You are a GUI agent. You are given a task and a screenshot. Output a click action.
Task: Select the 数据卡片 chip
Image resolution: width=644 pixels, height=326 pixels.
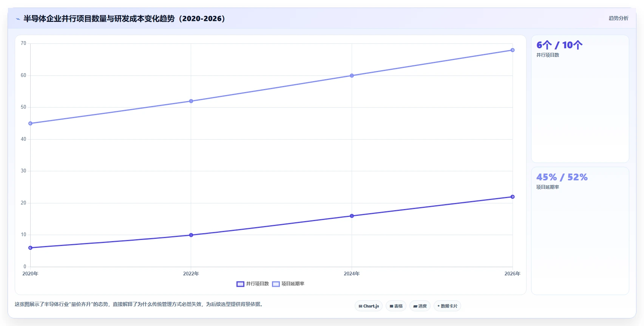pos(447,306)
